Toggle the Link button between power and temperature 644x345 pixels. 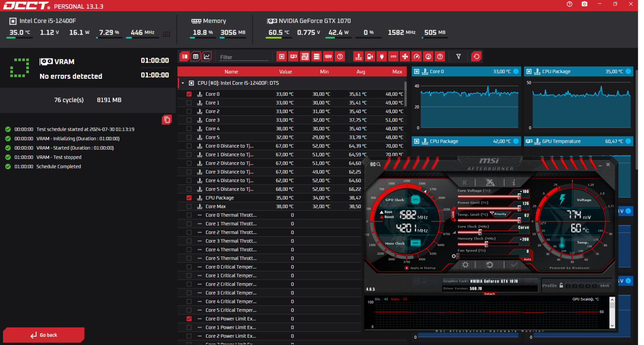tap(453, 214)
